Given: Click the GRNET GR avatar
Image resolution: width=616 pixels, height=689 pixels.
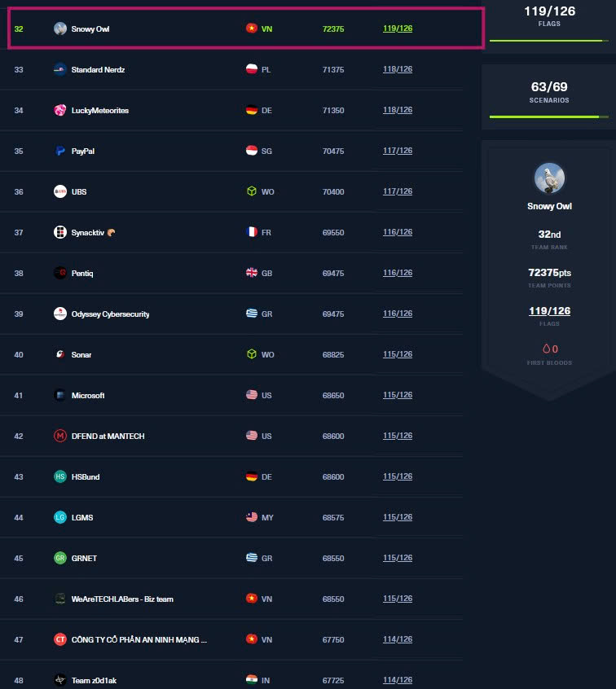Looking at the screenshot, I should (x=60, y=558).
